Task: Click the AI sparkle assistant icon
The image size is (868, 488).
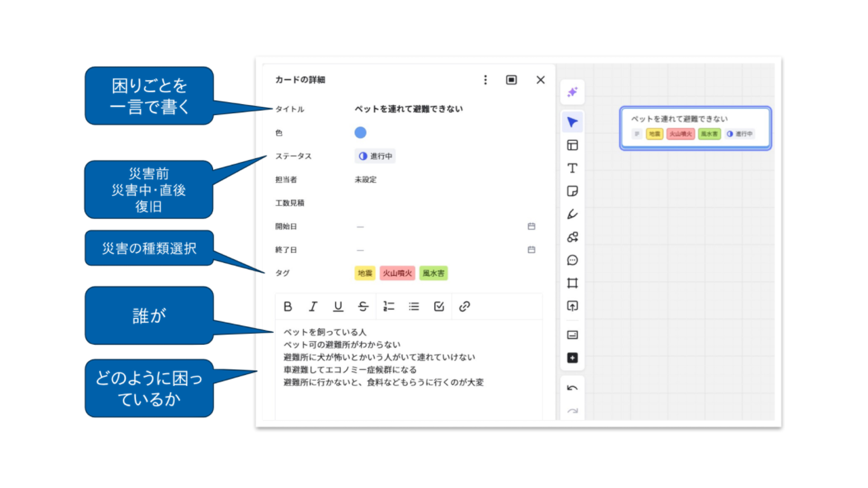Action: [x=572, y=92]
